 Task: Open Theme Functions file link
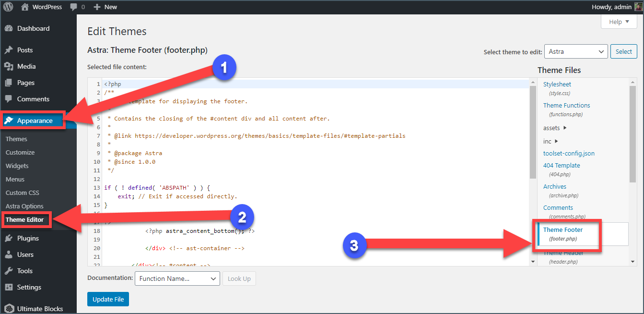coord(567,105)
